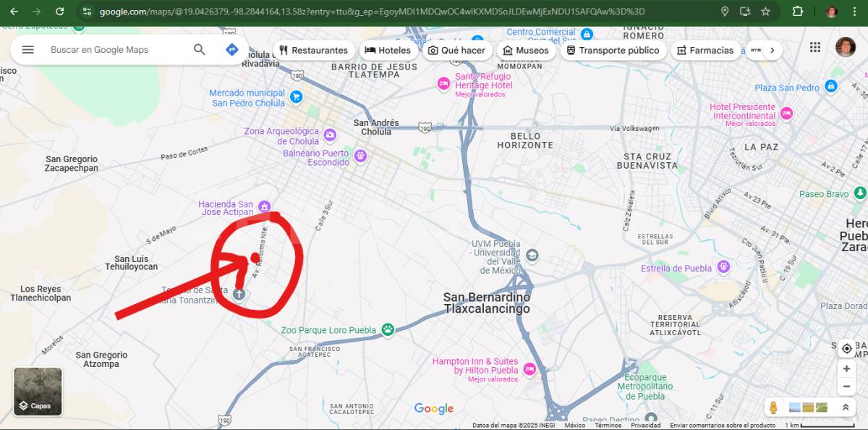868x430 pixels.
Task: Click the search magnifier icon
Action: pyautogui.click(x=200, y=50)
